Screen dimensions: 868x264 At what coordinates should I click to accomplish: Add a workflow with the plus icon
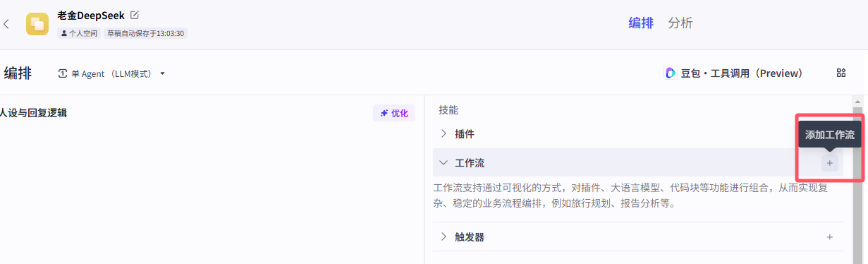(x=830, y=163)
